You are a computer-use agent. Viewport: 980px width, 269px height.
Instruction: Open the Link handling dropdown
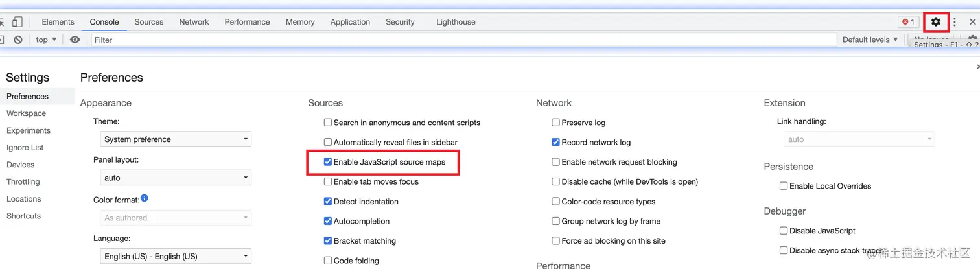pos(859,139)
